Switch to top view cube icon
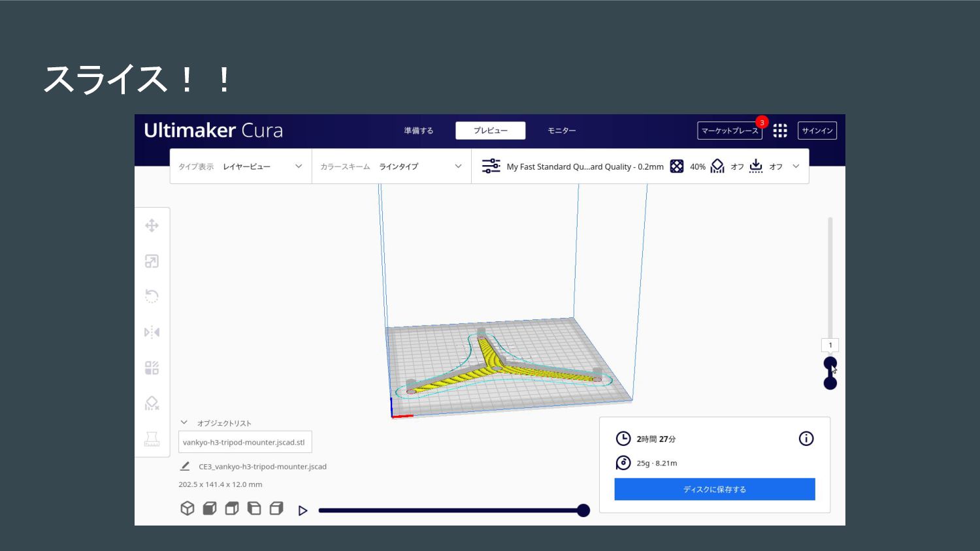980x551 pixels. click(x=232, y=509)
